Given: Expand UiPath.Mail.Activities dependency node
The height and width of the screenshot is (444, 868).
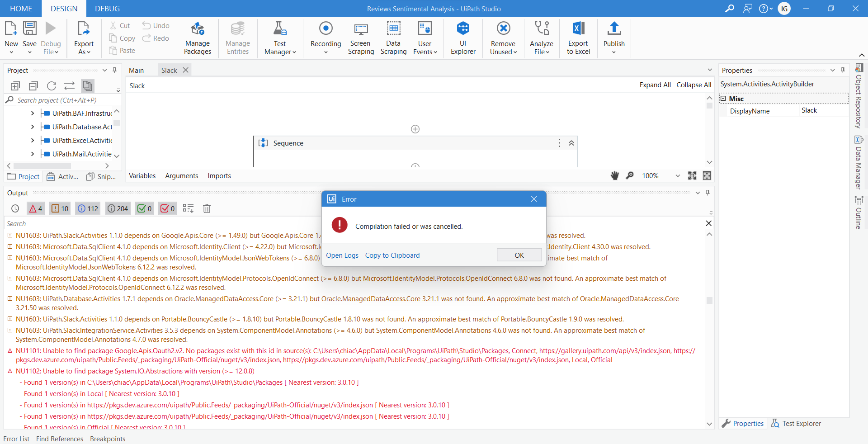Looking at the screenshot, I should 33,154.
